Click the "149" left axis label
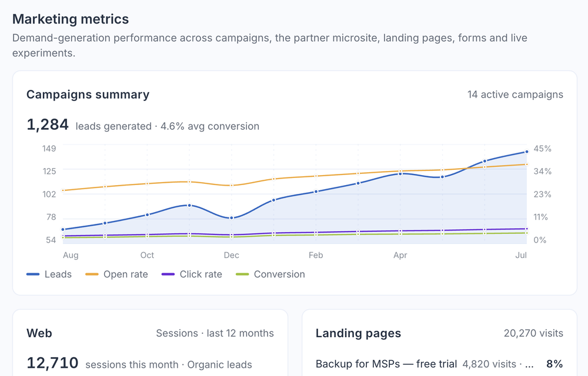Viewport: 588px width, 376px height. click(x=49, y=149)
